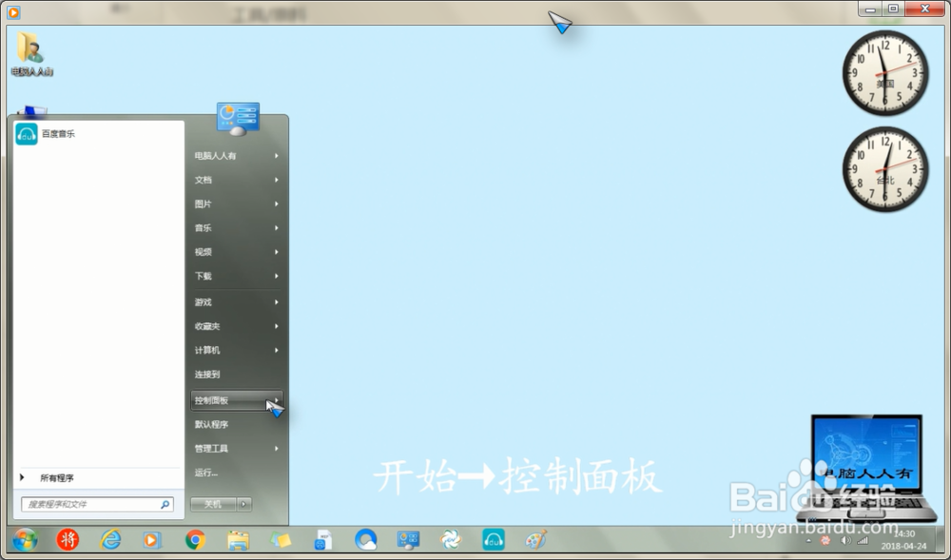Open the yellow sticky notes taskbar icon
Screen dimensions: 951x560
click(281, 539)
